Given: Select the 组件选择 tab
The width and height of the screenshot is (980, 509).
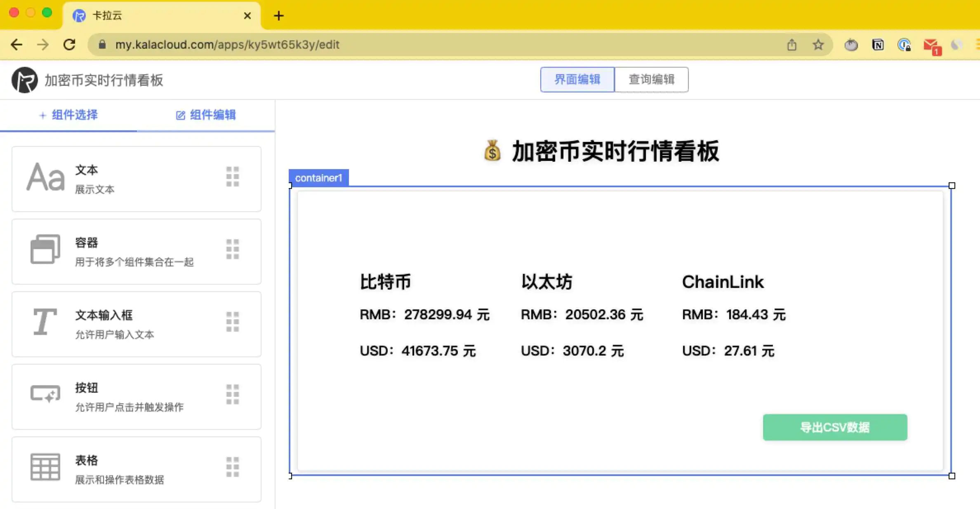Looking at the screenshot, I should pos(68,115).
